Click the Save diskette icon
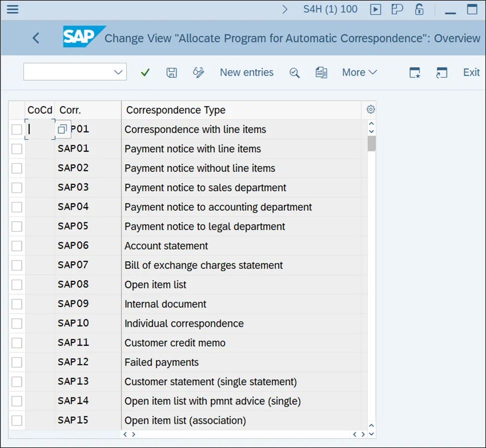 click(x=172, y=73)
